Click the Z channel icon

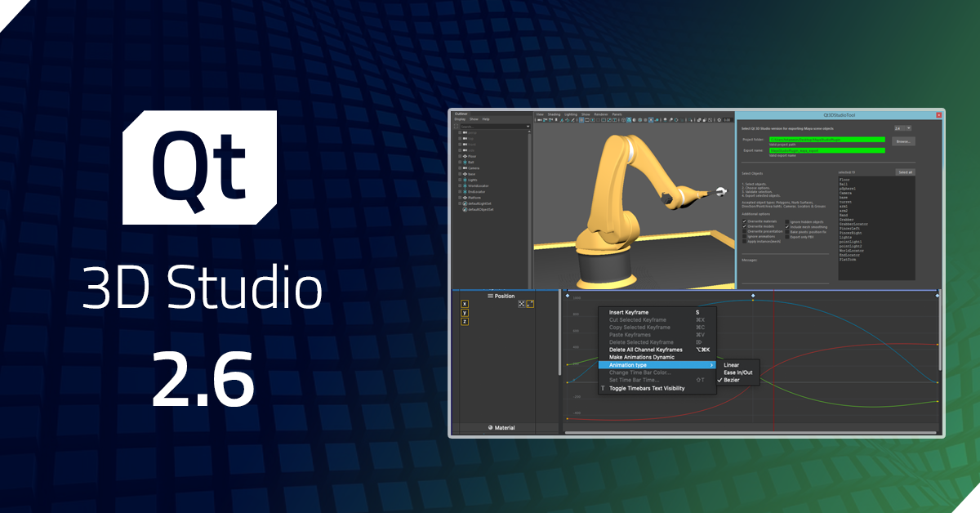[x=464, y=321]
